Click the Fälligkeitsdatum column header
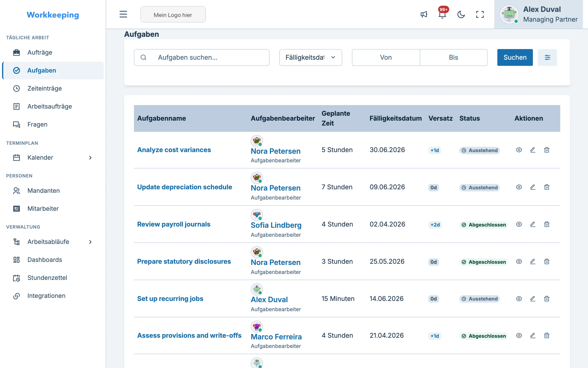Screen dimensions: 588x368 click(395, 119)
